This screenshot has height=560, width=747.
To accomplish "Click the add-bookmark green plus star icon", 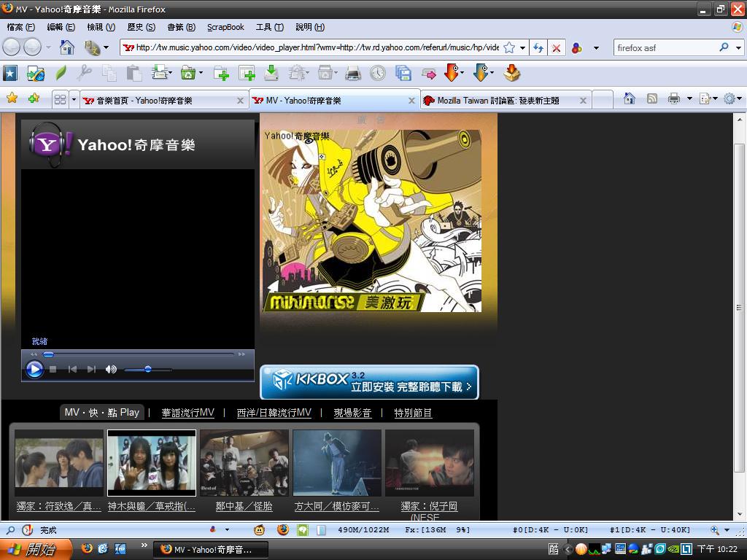I will pos(34,98).
